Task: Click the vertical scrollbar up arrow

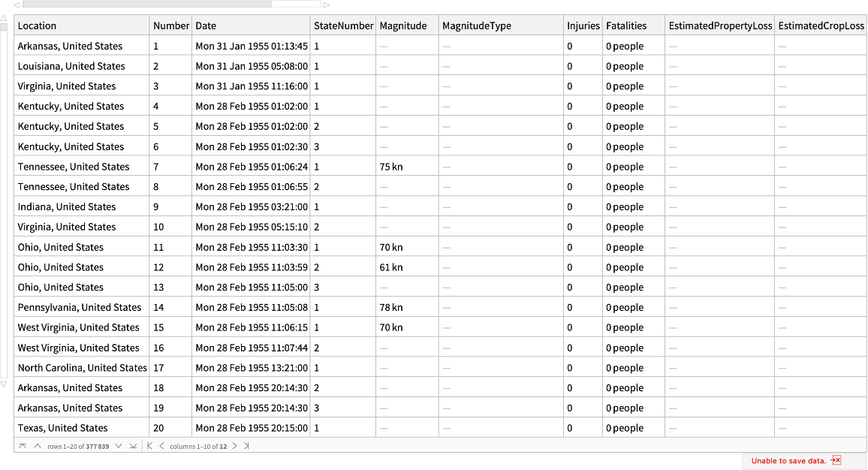Action: [x=3, y=17]
